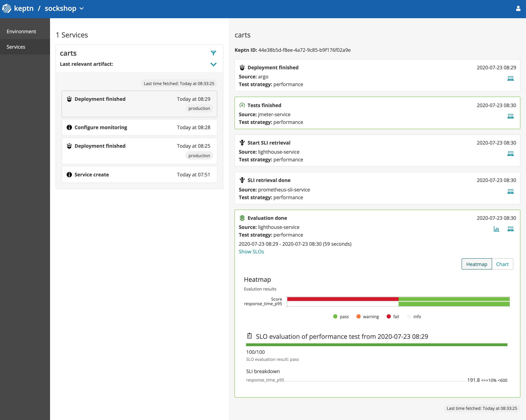Go to Environment in the sidebar
Viewport: 526px width, 420px height.
(x=25, y=31)
